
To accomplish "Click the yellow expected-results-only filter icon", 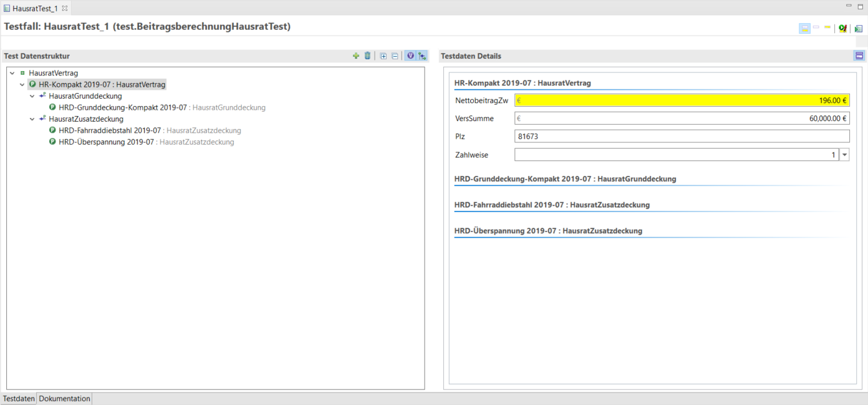I will click(x=827, y=27).
